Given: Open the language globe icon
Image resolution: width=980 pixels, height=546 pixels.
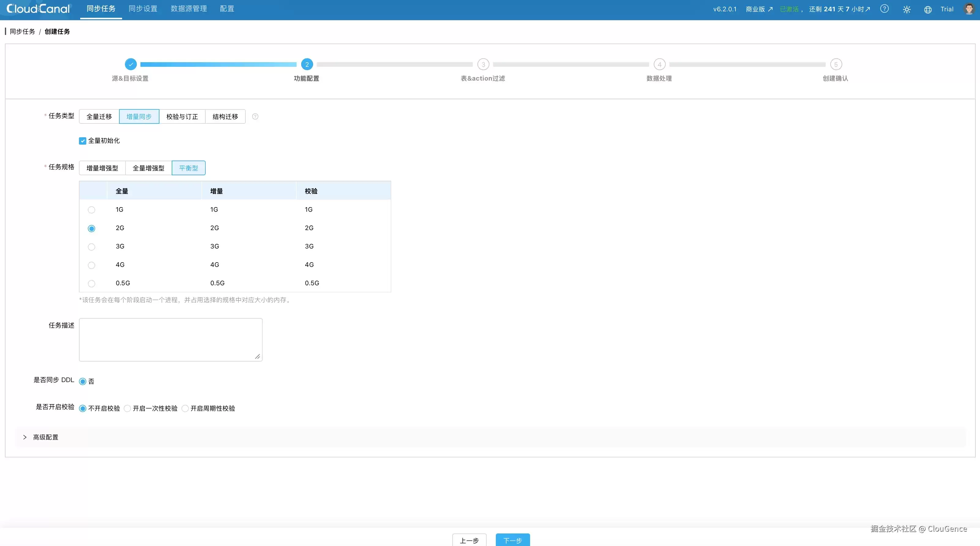Looking at the screenshot, I should (928, 9).
